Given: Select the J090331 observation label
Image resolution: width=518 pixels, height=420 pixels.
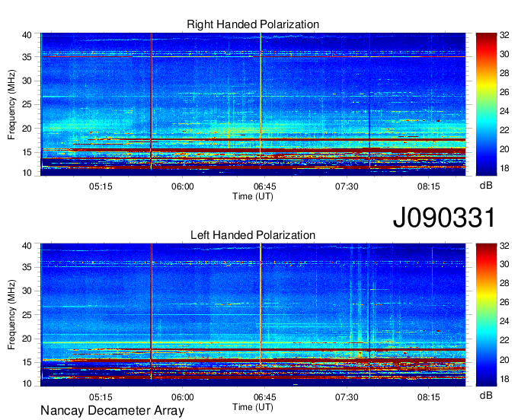Looking at the screenshot, I should tap(444, 218).
